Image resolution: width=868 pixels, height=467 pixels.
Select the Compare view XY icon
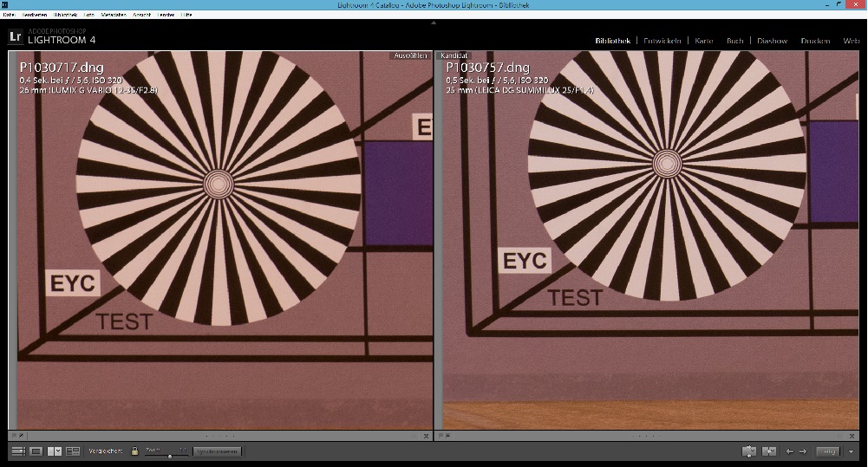click(55, 451)
